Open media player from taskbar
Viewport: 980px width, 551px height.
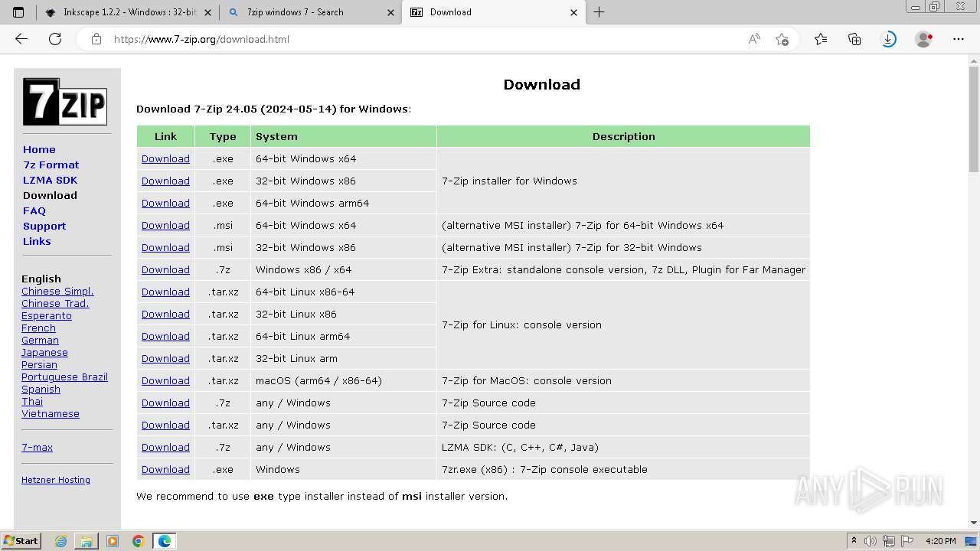click(x=113, y=541)
